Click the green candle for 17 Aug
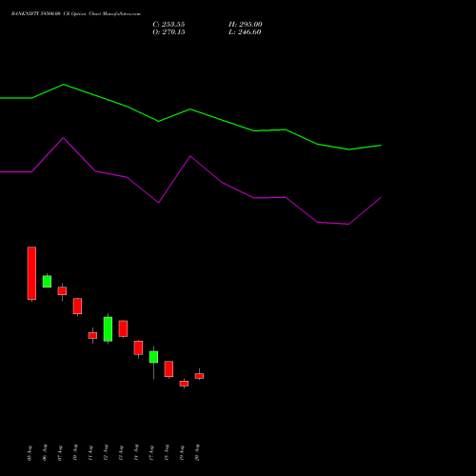The height and width of the screenshot is (476, 476). (x=153, y=357)
